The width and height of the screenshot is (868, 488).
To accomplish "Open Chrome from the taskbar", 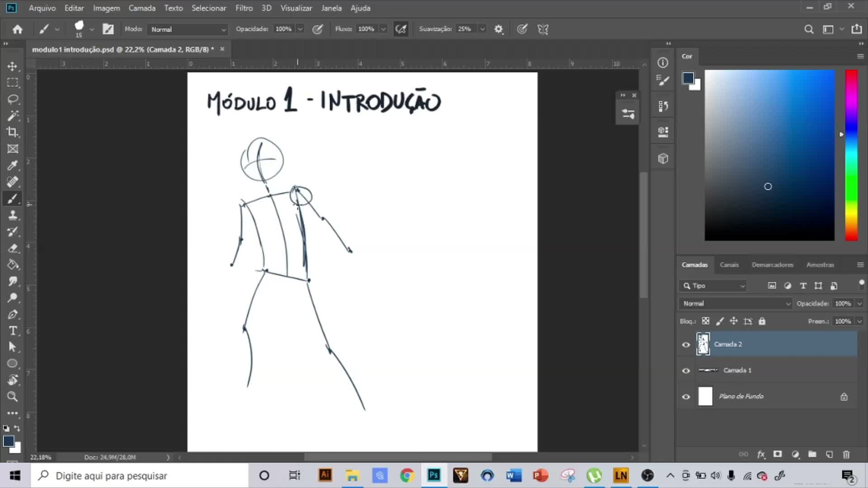I will (407, 475).
